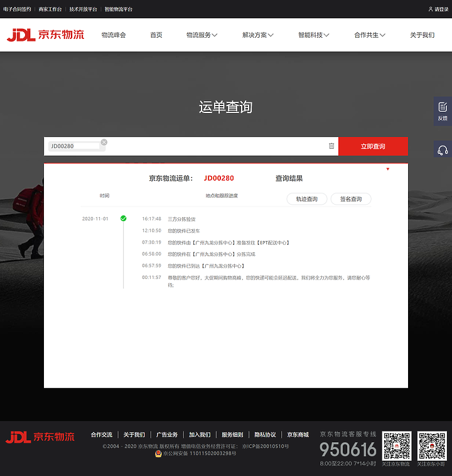The height and width of the screenshot is (476, 452).
Task: Click the JDL 京东物流 logo in header
Action: point(46,35)
